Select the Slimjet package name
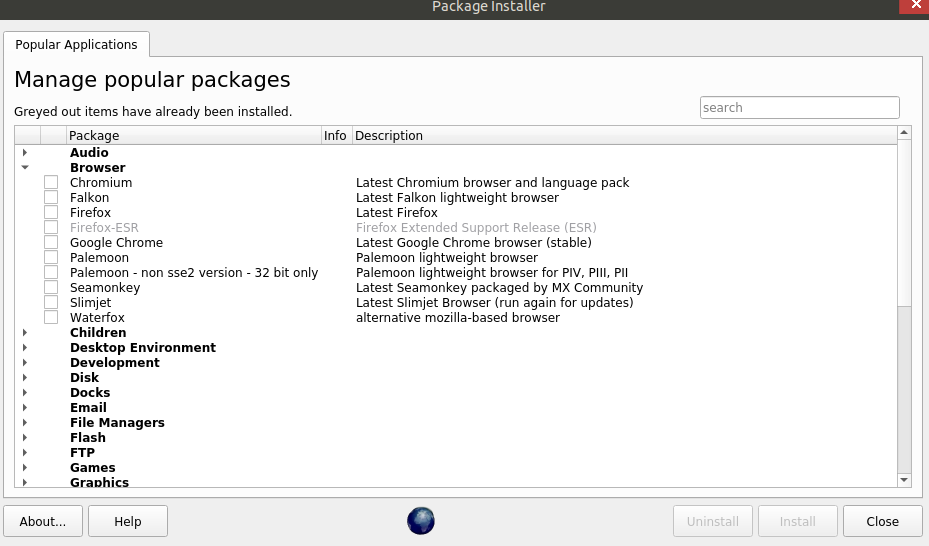The image size is (929, 546). click(x=91, y=302)
